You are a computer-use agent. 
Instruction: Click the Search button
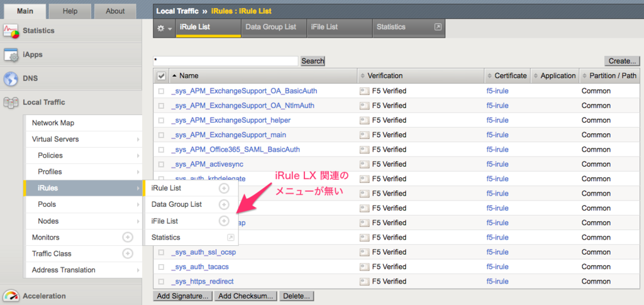pos(313,61)
